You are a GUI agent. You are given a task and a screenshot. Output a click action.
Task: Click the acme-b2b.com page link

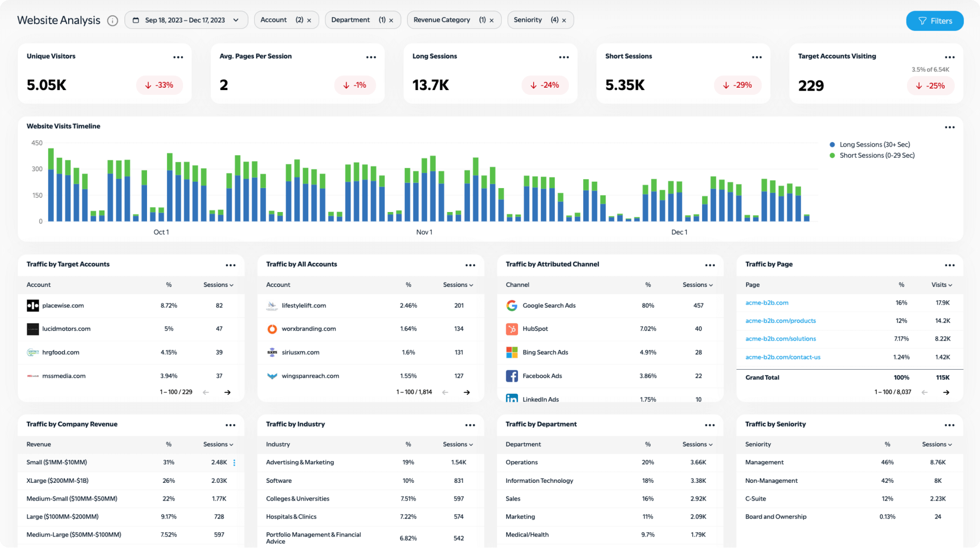pyautogui.click(x=767, y=302)
